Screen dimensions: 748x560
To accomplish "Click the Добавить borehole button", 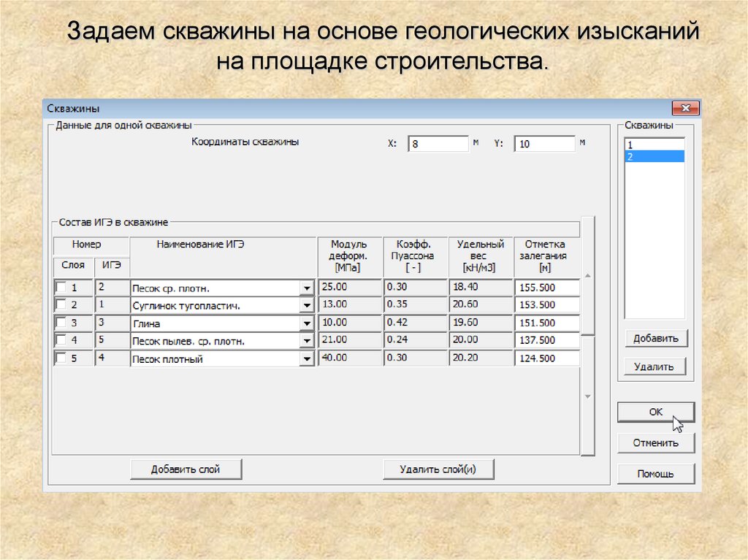I will 655,338.
